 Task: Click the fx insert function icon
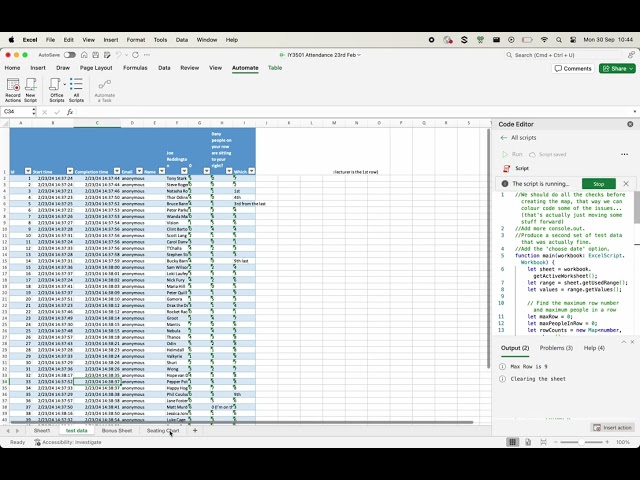click(x=70, y=112)
